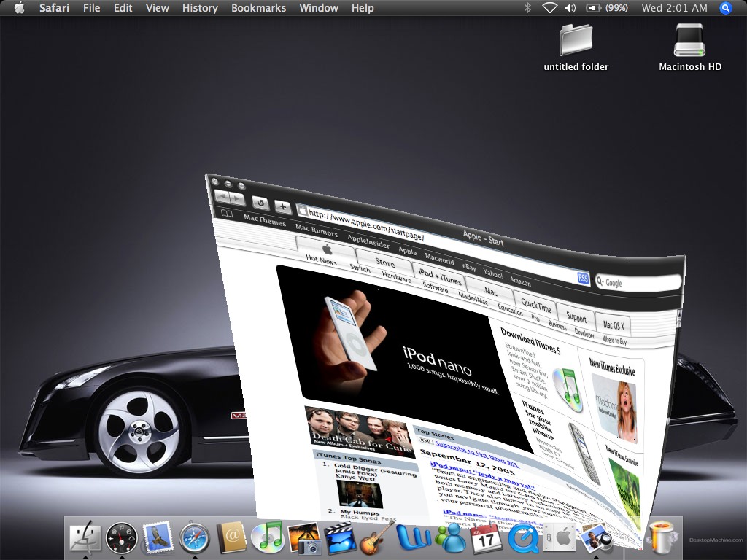Click the volume speaker icon
Screen dimensions: 747x560
click(570, 8)
